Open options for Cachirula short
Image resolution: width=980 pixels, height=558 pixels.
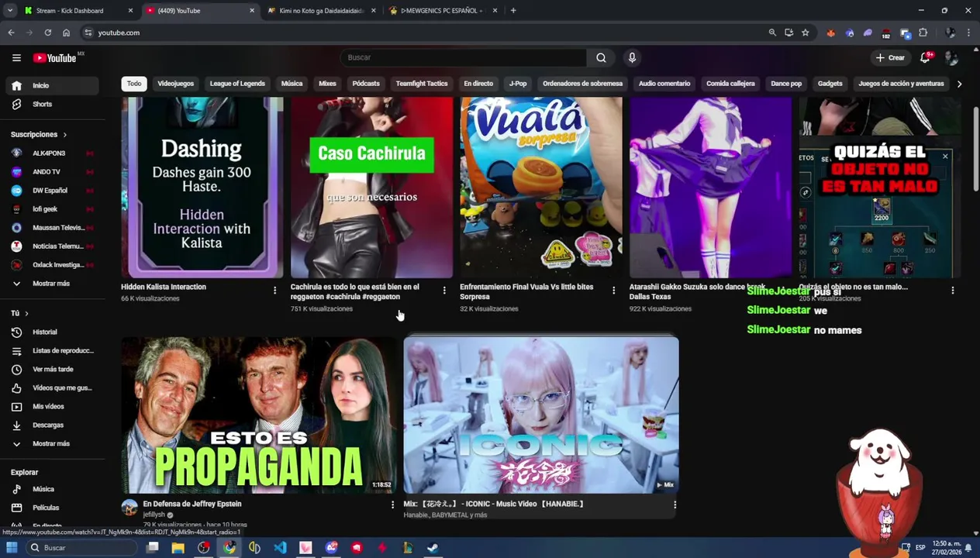tap(444, 291)
